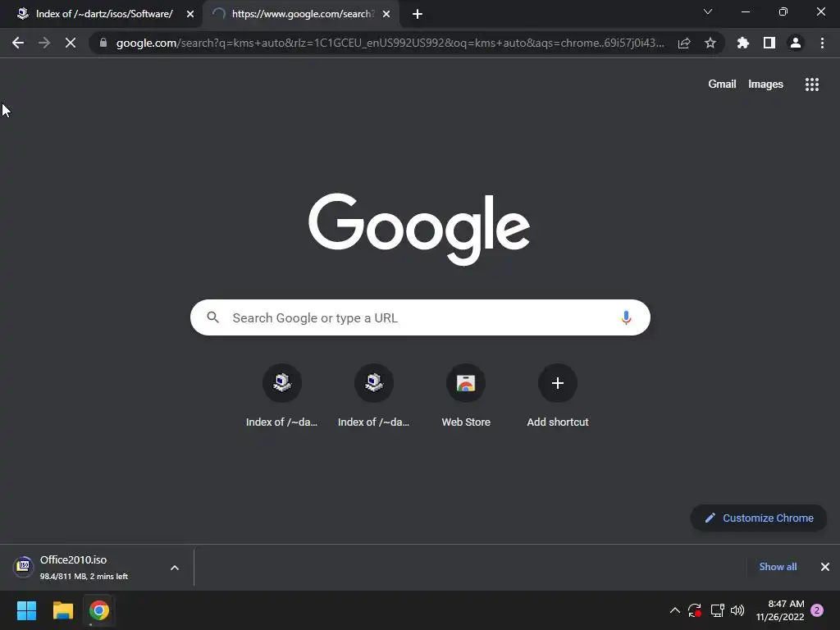Open File Explorer from the taskbar

coord(62,610)
